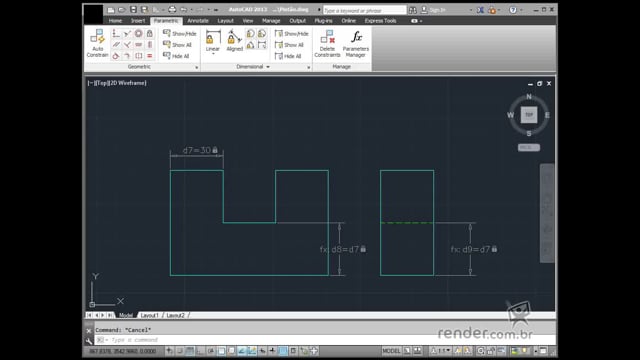Image resolution: width=640 pixels, height=360 pixels.
Task: Select the Aligned dimensional constraint tool
Action: coord(234,41)
